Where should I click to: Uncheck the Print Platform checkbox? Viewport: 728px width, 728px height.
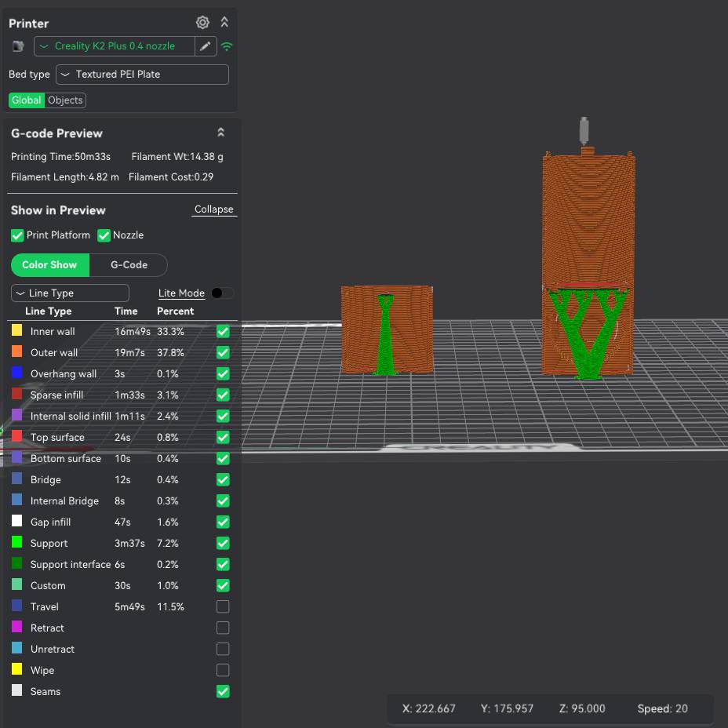pyautogui.click(x=17, y=235)
